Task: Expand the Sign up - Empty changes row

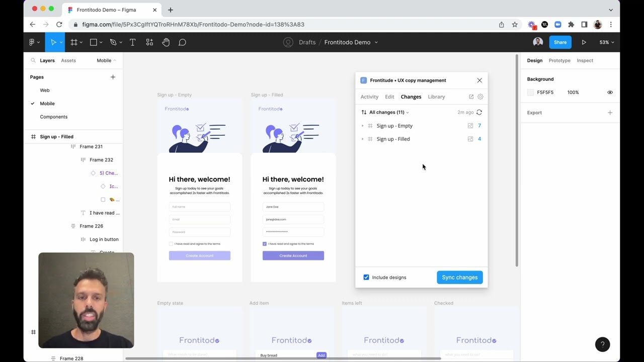Action: (x=362, y=126)
